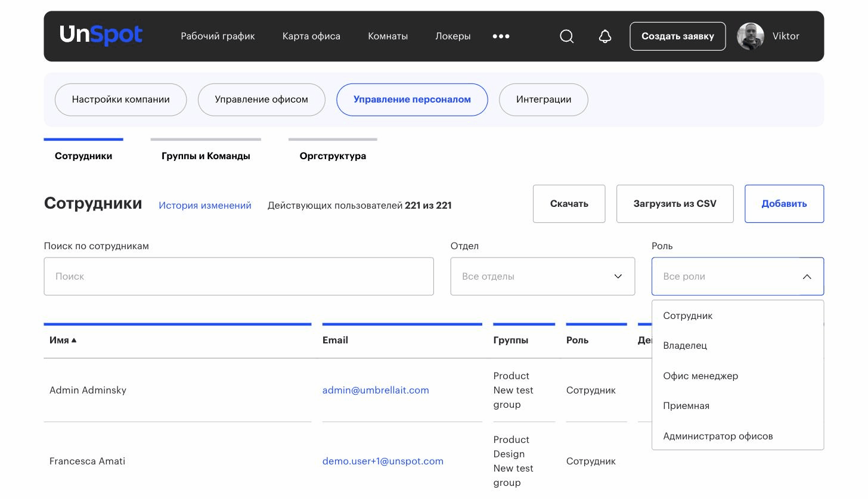Open notifications bell icon
This screenshot has width=868, height=499.
(605, 36)
